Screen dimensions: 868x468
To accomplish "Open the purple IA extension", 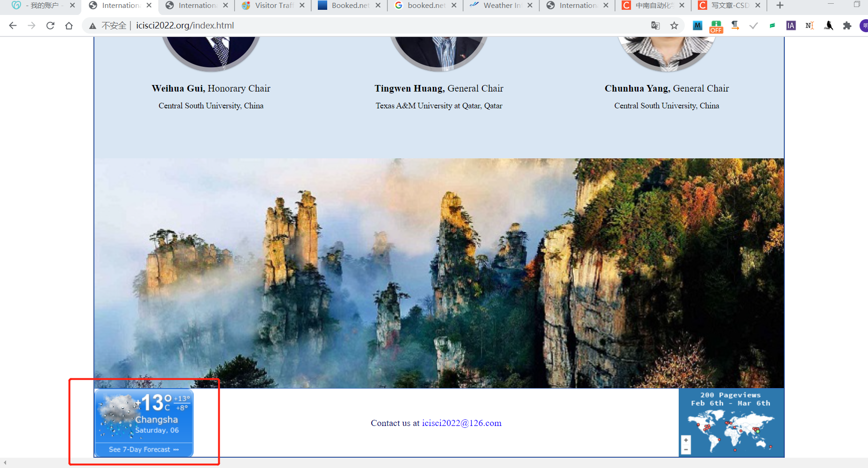I will click(791, 26).
